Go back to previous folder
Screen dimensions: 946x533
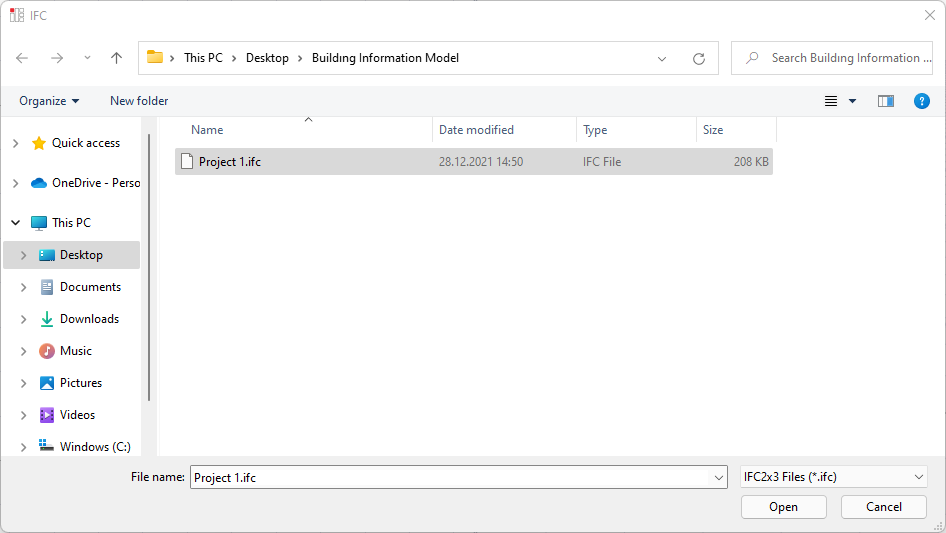coord(22,58)
